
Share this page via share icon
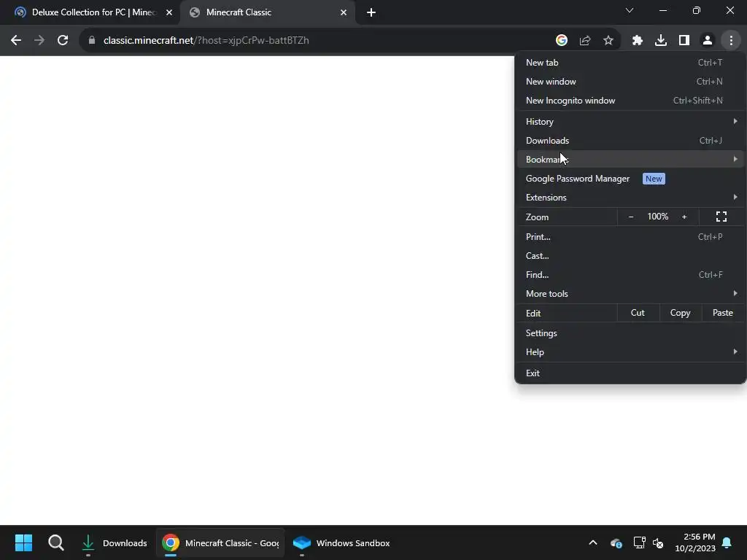[x=585, y=41]
